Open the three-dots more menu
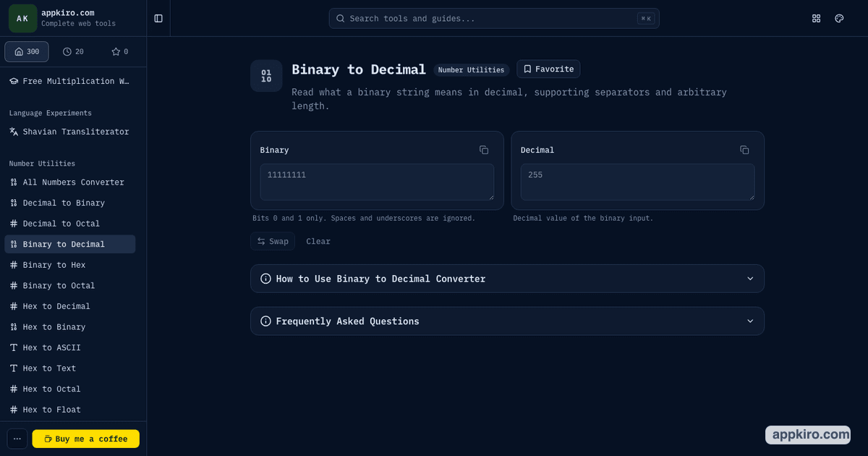The image size is (868, 456). [x=17, y=439]
